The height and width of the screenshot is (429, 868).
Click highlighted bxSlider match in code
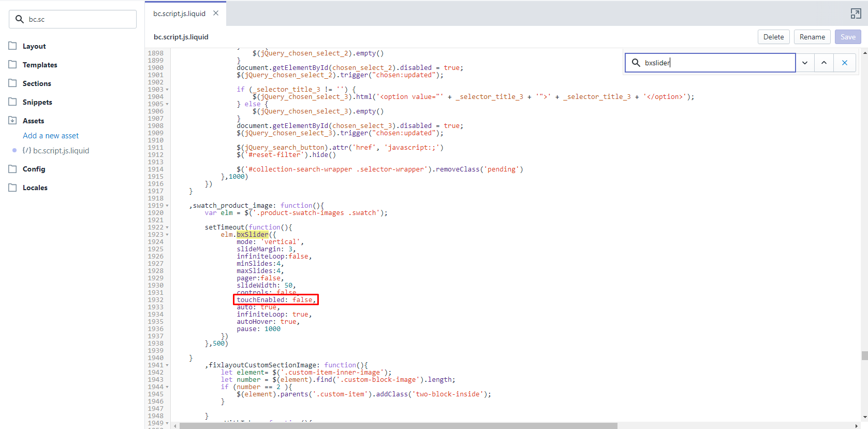coord(253,235)
